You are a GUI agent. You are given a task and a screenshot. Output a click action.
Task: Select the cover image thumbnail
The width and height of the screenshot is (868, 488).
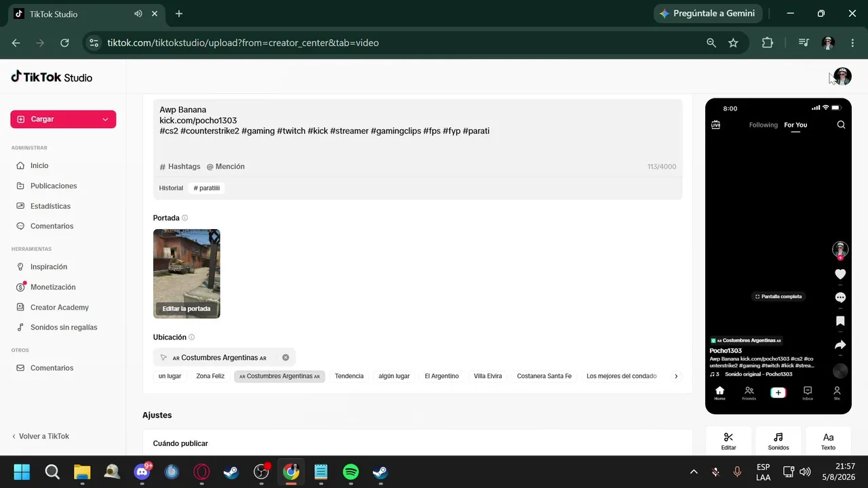186,274
